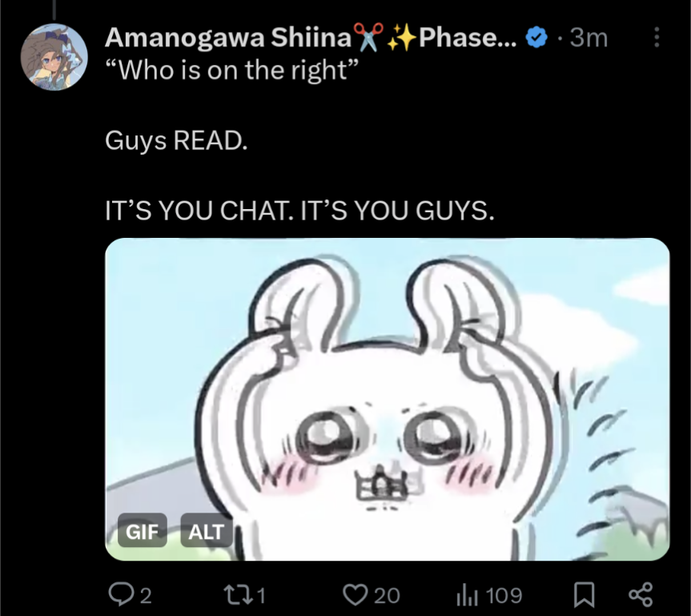Like the post with the heart icon
The height and width of the screenshot is (616, 691).
pos(355,595)
